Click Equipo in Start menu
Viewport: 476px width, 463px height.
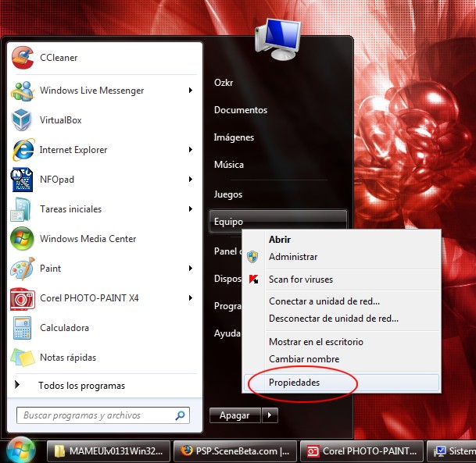pos(278,222)
